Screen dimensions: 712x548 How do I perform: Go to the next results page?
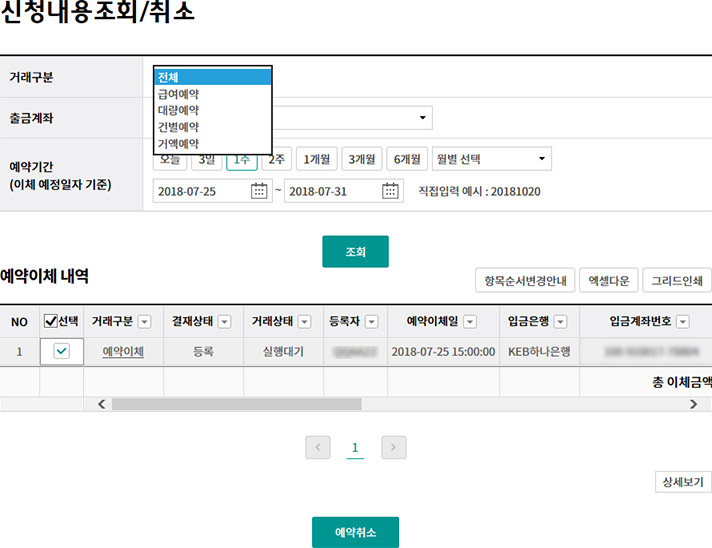[394, 448]
